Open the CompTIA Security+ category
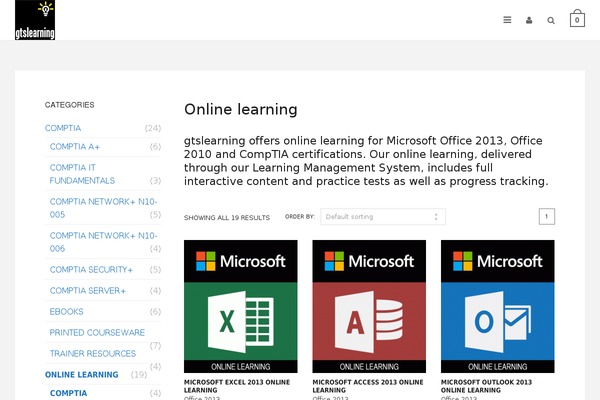600x400 pixels. pos(91,269)
